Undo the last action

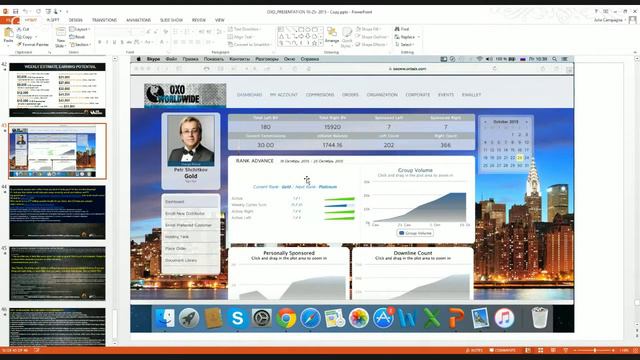[x=26, y=11]
